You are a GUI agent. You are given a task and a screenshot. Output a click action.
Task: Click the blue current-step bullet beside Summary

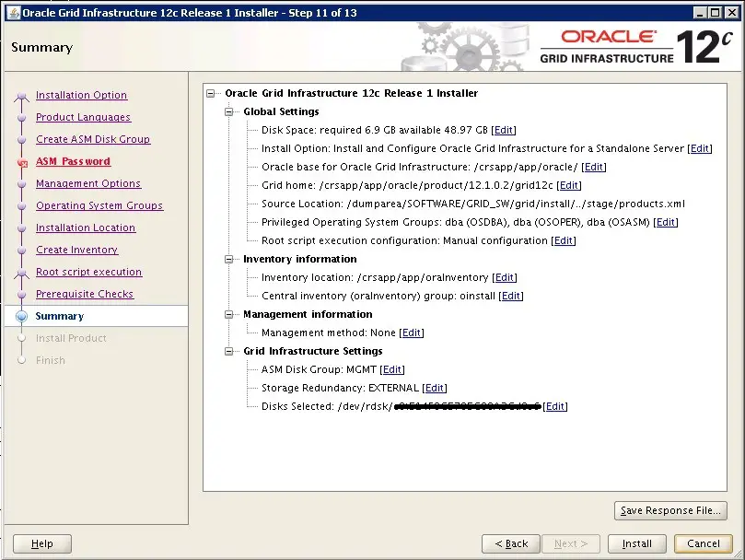click(x=21, y=316)
